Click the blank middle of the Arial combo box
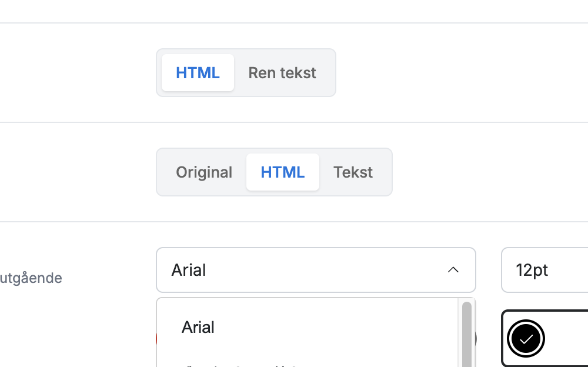588x367 pixels. (322, 270)
